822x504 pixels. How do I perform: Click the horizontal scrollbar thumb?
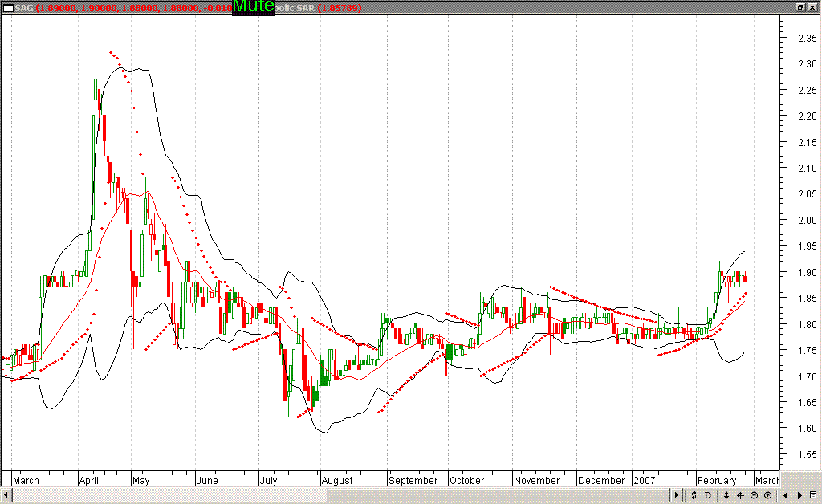tap(499, 494)
